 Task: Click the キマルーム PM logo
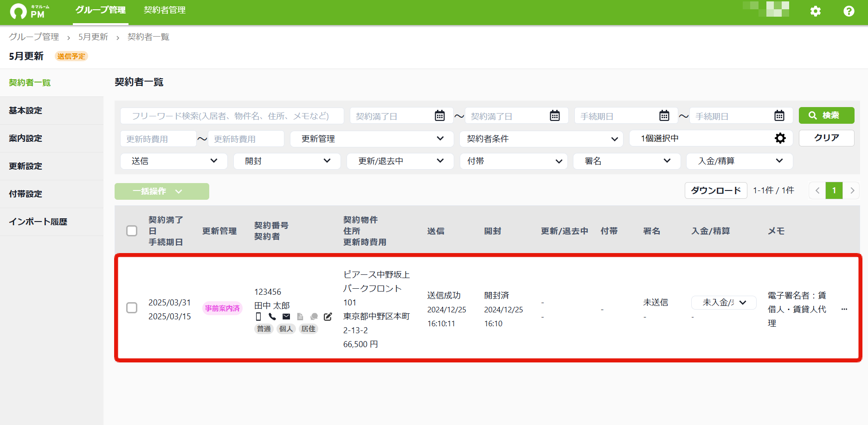[x=30, y=12]
